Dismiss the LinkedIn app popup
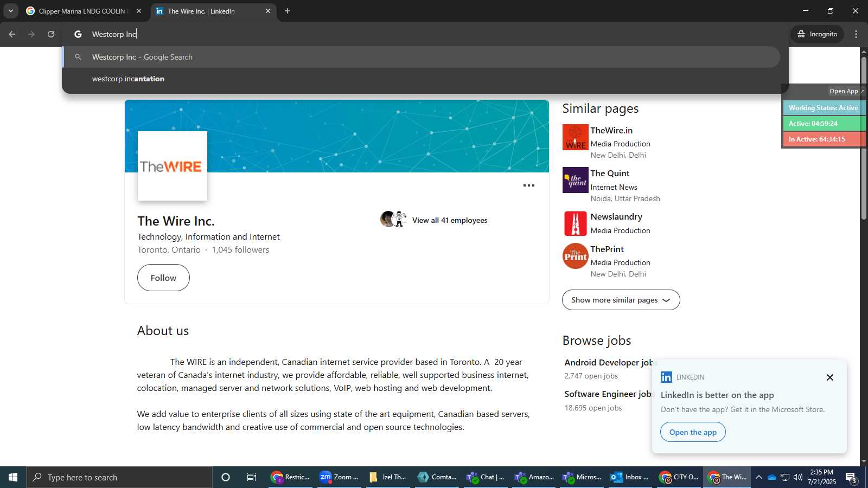This screenshot has height=488, width=868. coord(830,377)
